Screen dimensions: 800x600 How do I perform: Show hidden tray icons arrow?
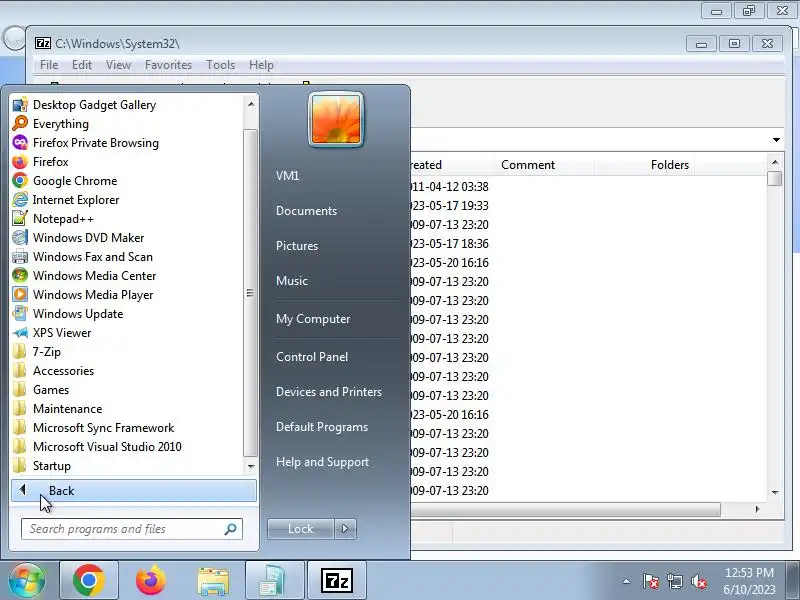[627, 581]
